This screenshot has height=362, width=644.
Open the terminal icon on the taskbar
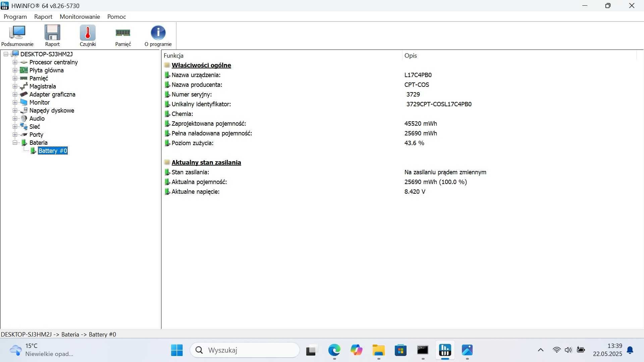click(x=423, y=350)
